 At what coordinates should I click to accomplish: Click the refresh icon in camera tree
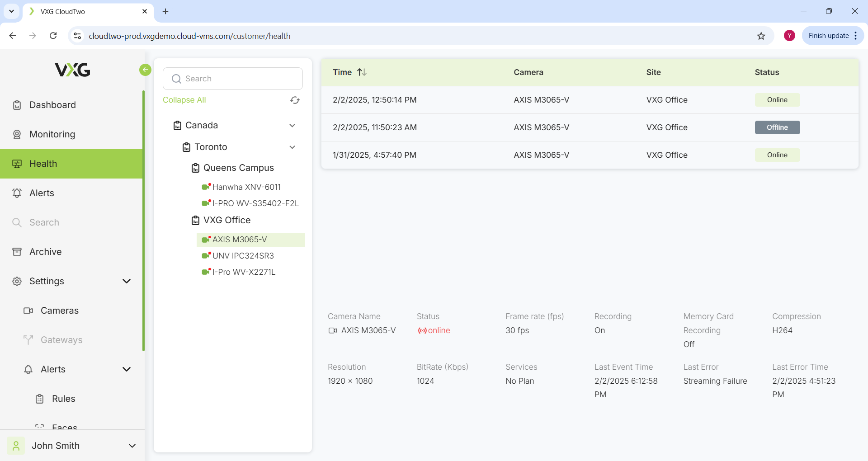tap(295, 100)
